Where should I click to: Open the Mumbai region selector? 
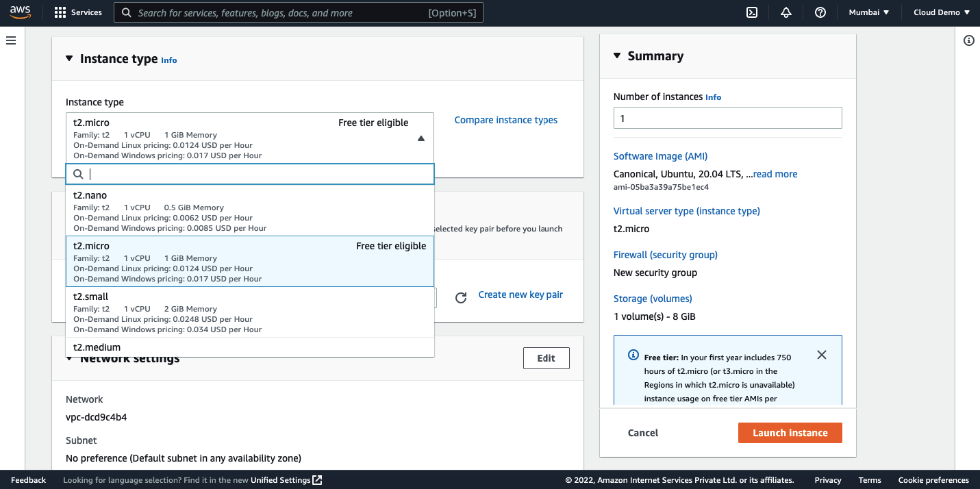(x=869, y=12)
